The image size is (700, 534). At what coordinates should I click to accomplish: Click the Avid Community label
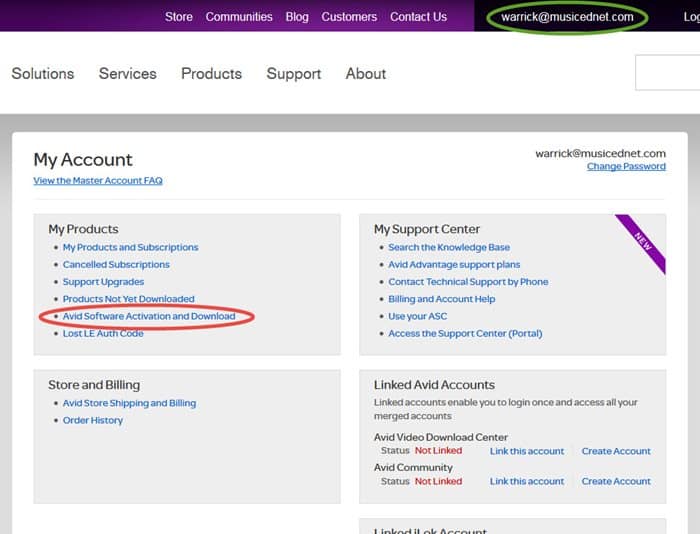(x=413, y=467)
